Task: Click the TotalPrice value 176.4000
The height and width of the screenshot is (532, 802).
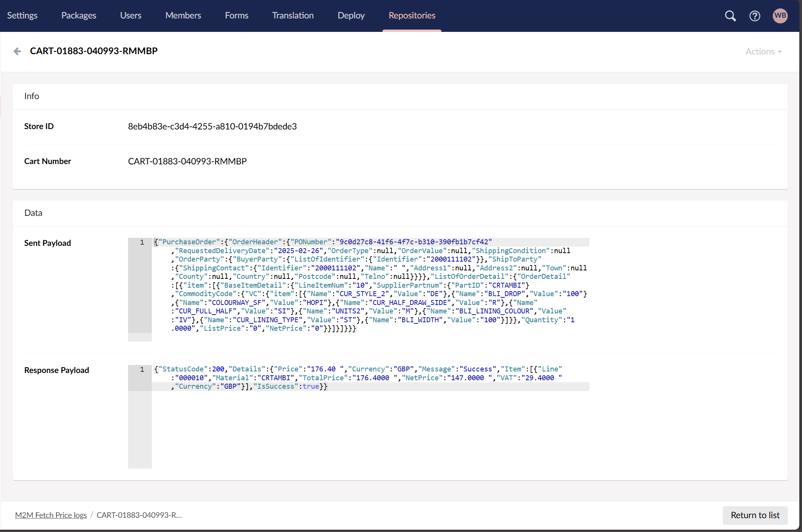Action: coord(374,378)
